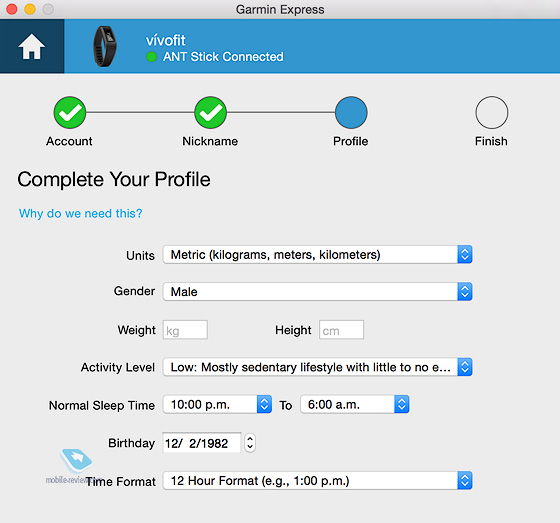Click the 'Nickname' step label

(x=210, y=141)
